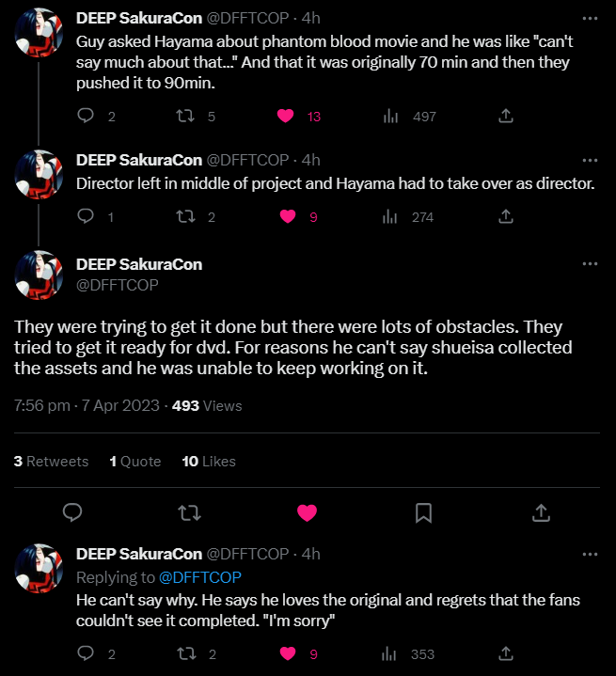Screen dimensions: 616x676
Task: Unlike the main tweet with heart
Action: click(x=307, y=512)
